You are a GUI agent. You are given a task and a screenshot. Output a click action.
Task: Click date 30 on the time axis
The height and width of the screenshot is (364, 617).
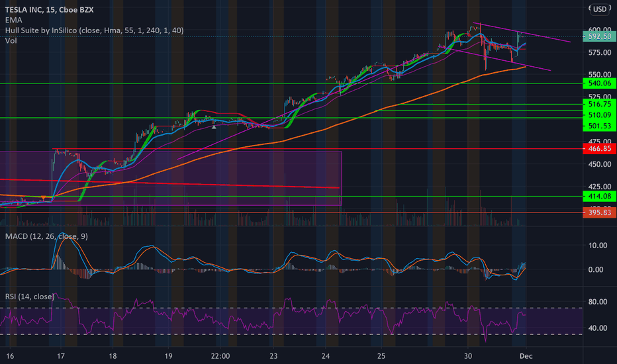tap(468, 356)
